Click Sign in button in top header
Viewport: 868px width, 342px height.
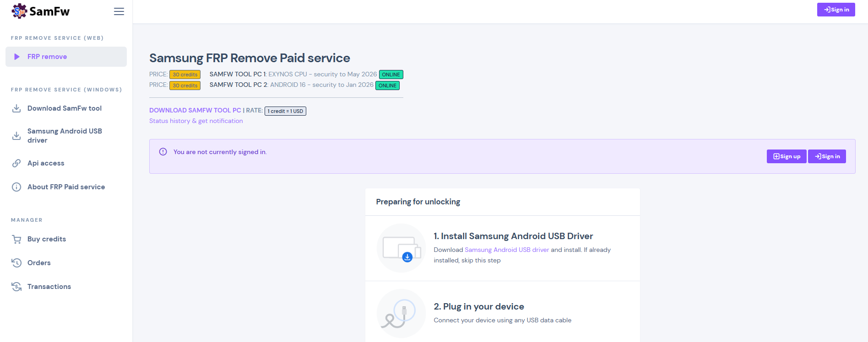836,10
